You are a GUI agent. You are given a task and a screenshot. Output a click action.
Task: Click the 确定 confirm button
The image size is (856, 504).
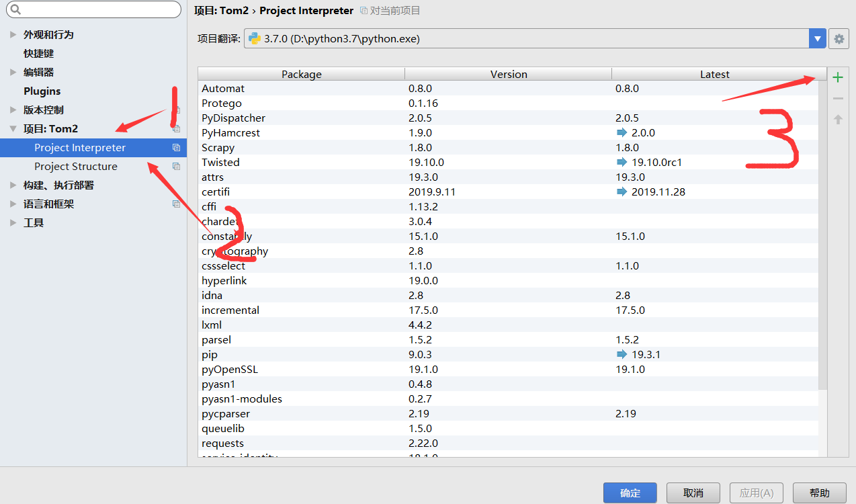pos(630,493)
